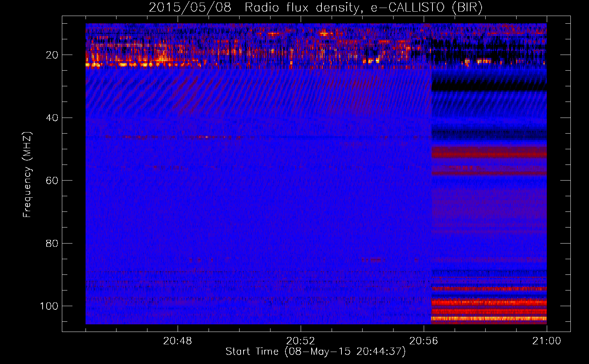Click the '40' frequency tick label
This screenshot has width=589, height=364.
pos(52,118)
